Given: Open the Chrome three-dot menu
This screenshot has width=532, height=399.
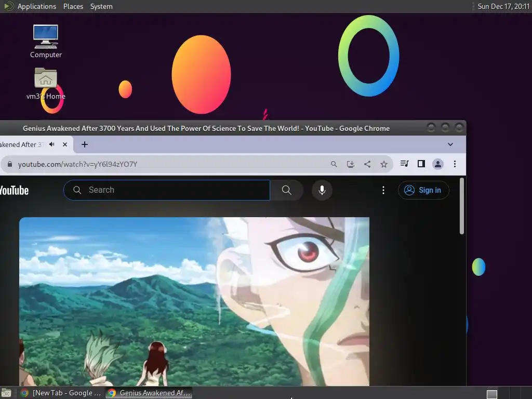Looking at the screenshot, I should (455, 164).
